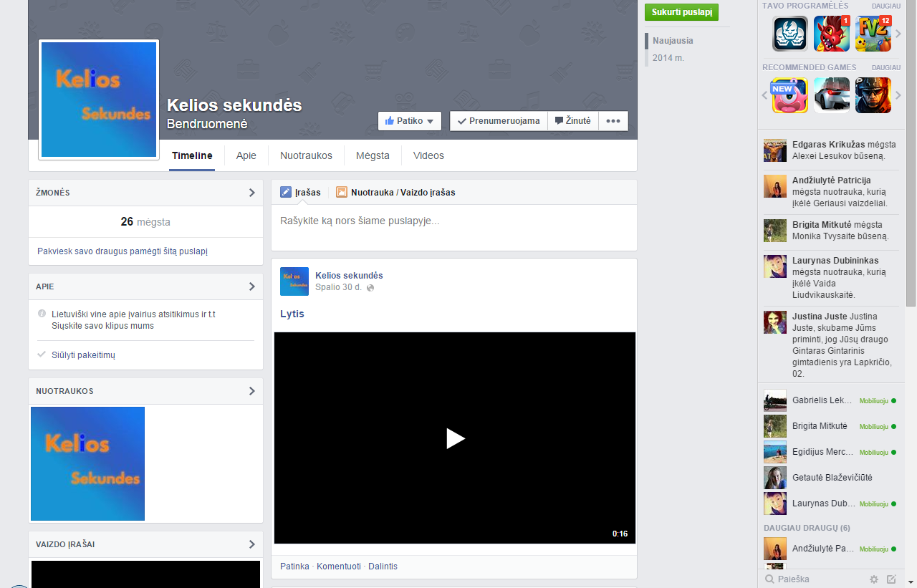Click the 26 mėgsta likes count
Image resolution: width=917 pixels, height=588 pixels.
click(x=145, y=222)
